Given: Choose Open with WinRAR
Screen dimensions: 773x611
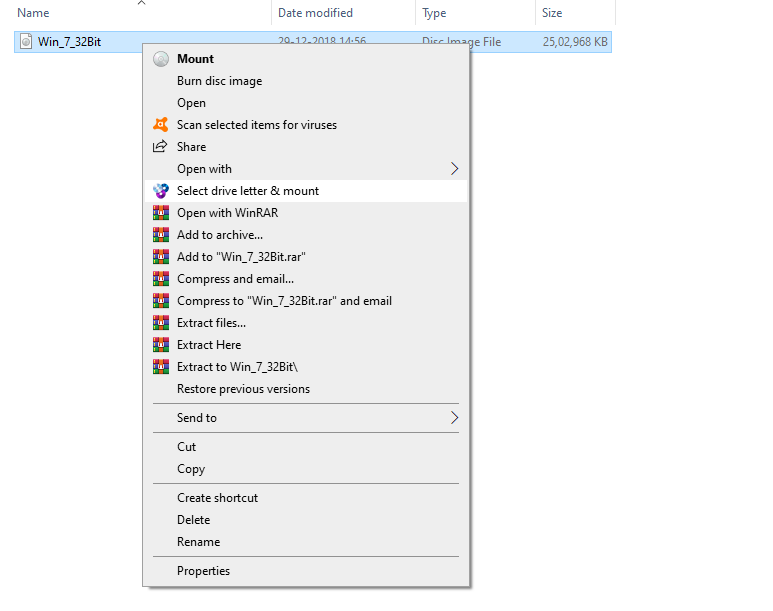Looking at the screenshot, I should point(306,213).
